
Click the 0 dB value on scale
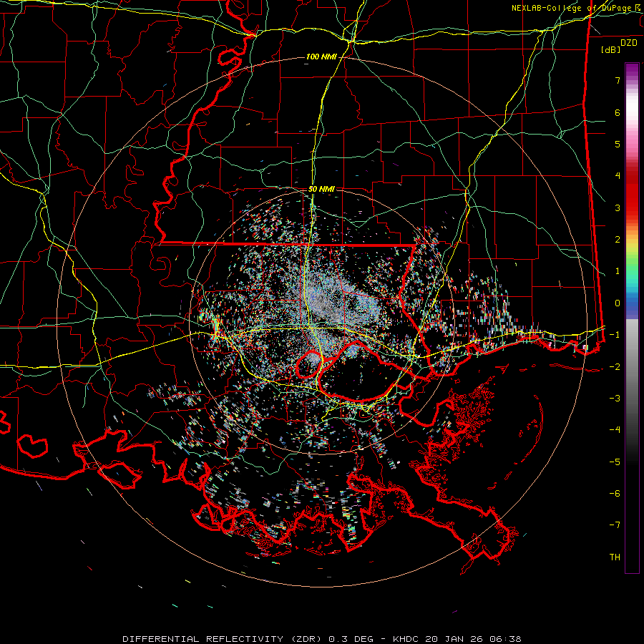pyautogui.click(x=618, y=303)
